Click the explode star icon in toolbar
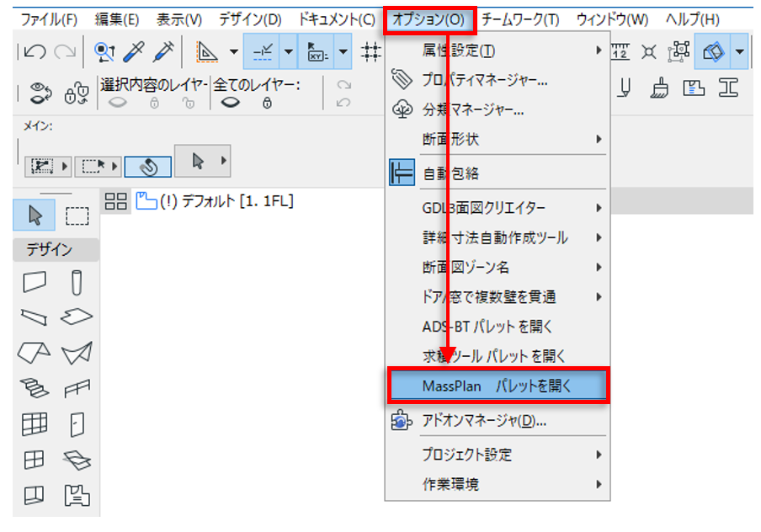The image size is (761, 532). click(649, 51)
